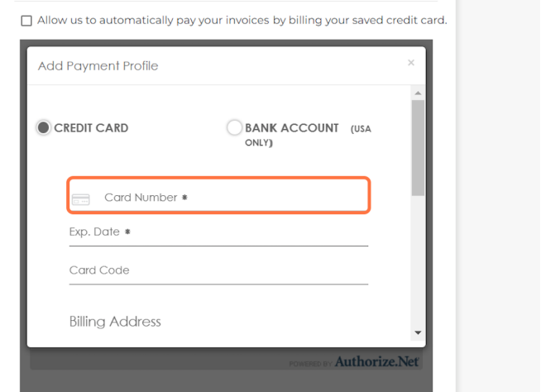Image resolution: width=541 pixels, height=392 pixels.
Task: Click the Add Payment Profile title
Action: click(98, 66)
